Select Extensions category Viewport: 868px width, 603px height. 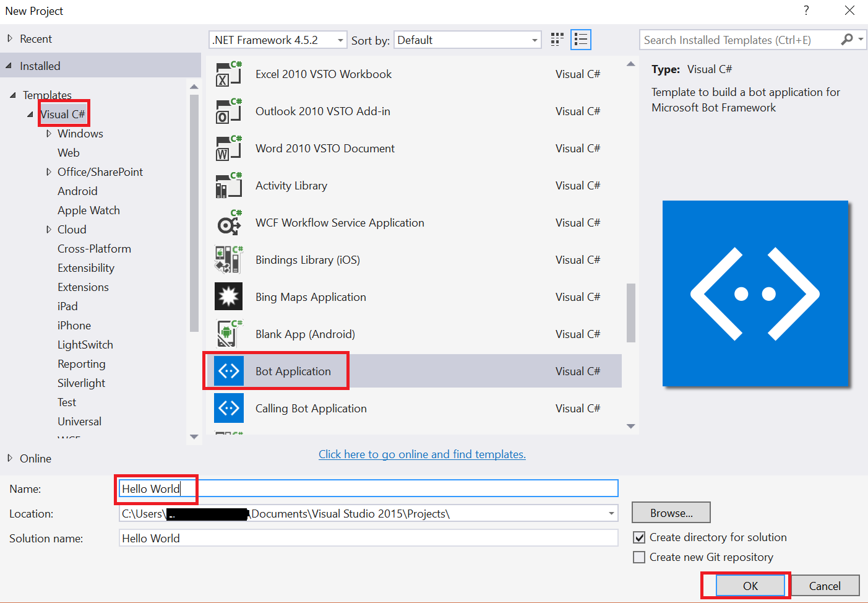83,287
